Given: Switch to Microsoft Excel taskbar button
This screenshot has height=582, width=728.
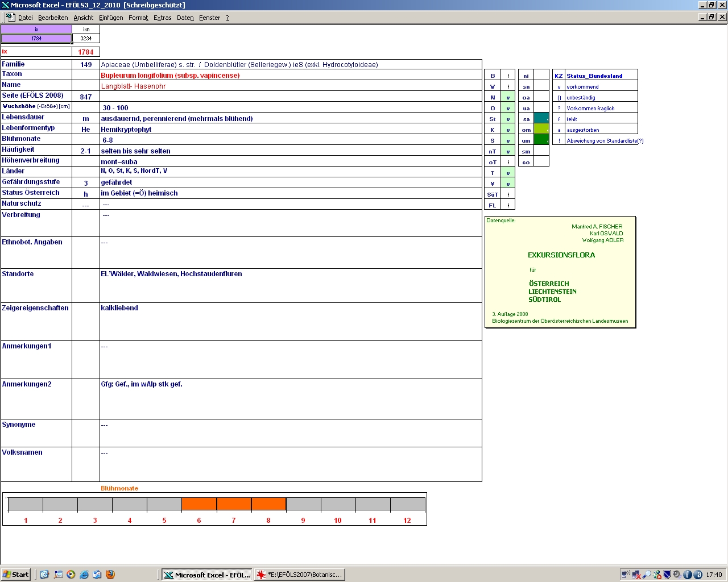Looking at the screenshot, I should (207, 575).
